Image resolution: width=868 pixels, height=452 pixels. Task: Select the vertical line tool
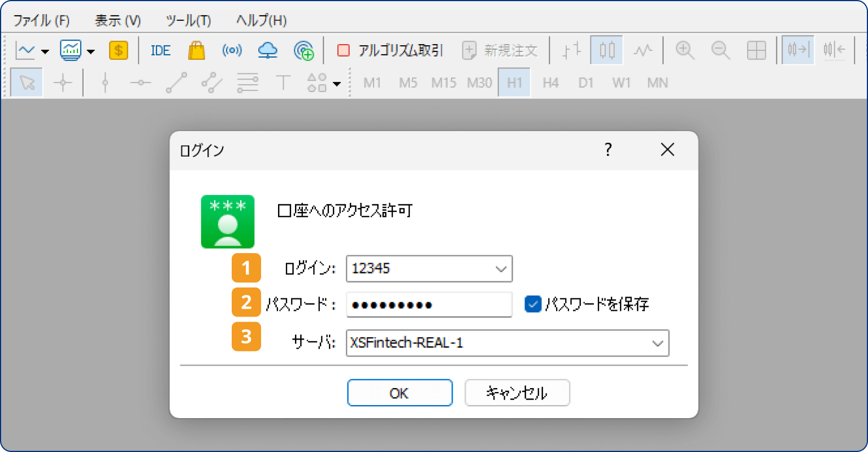105,83
